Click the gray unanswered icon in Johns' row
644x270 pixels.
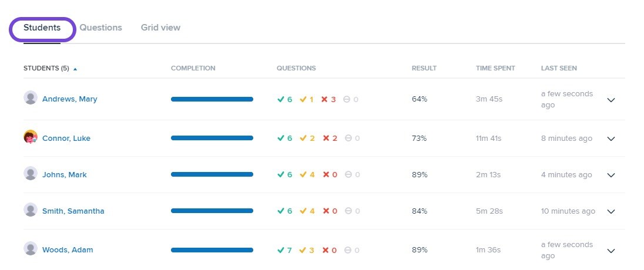348,174
